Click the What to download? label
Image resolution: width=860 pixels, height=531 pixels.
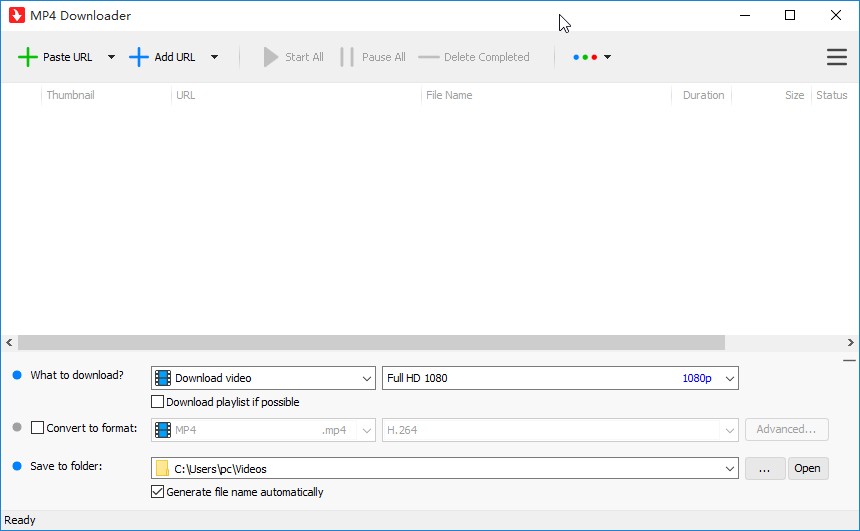(x=77, y=375)
